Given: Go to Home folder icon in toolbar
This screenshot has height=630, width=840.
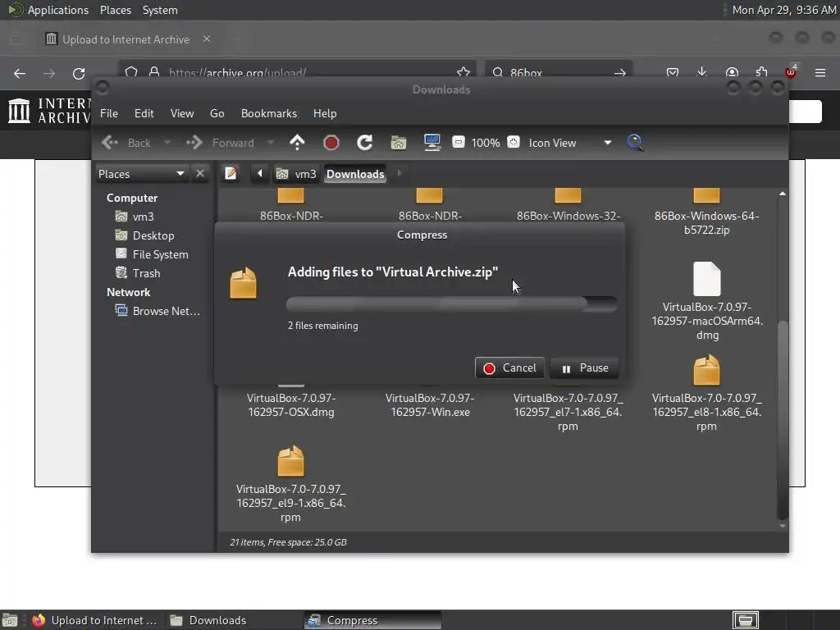Looking at the screenshot, I should point(399,143).
